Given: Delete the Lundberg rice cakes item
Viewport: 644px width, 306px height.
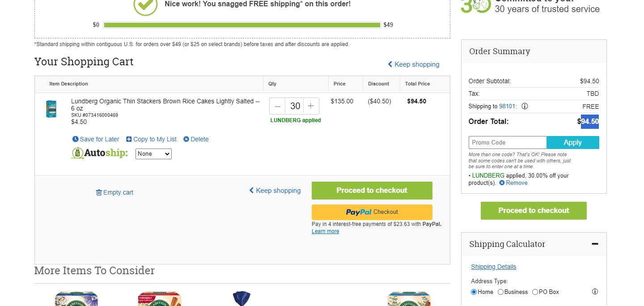Looking at the screenshot, I should click(x=196, y=139).
